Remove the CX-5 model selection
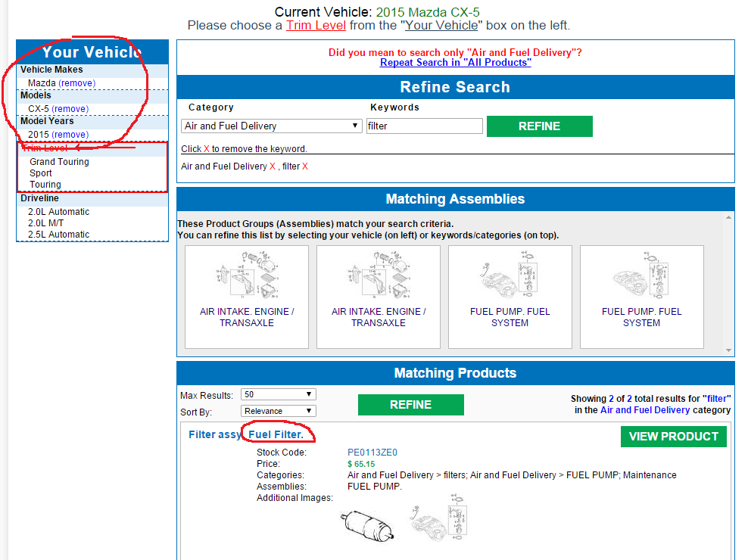This screenshot has width=748, height=560. point(70,109)
